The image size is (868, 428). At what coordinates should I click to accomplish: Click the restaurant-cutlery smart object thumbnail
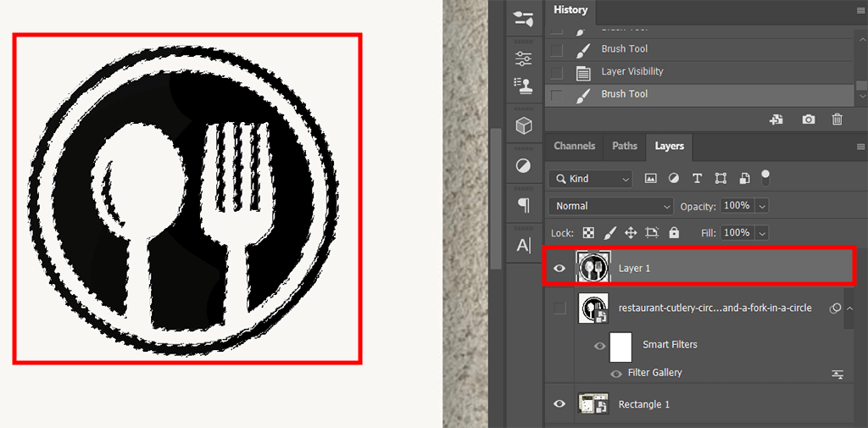click(593, 308)
